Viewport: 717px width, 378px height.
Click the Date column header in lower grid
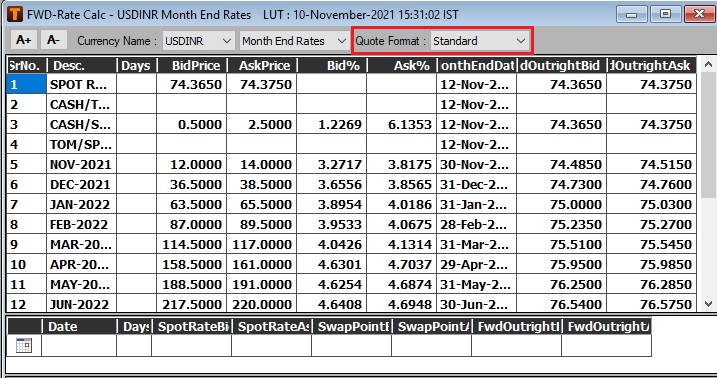pyautogui.click(x=79, y=326)
